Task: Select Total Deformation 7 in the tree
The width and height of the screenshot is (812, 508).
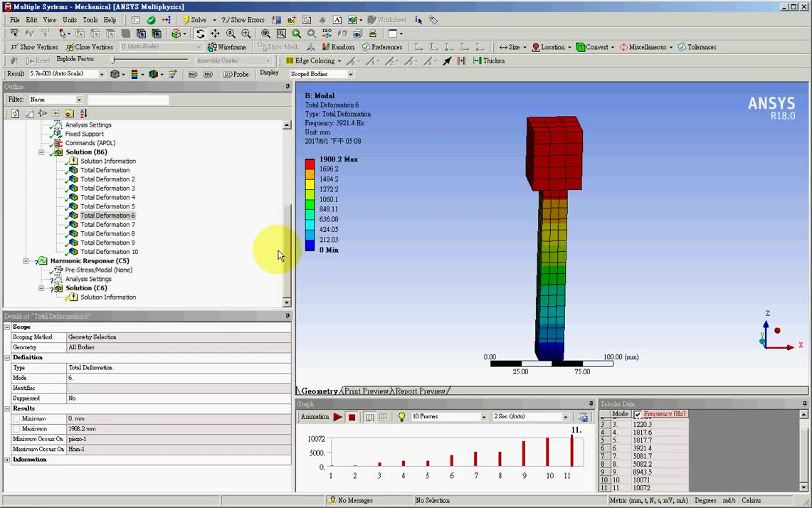Action: (107, 225)
